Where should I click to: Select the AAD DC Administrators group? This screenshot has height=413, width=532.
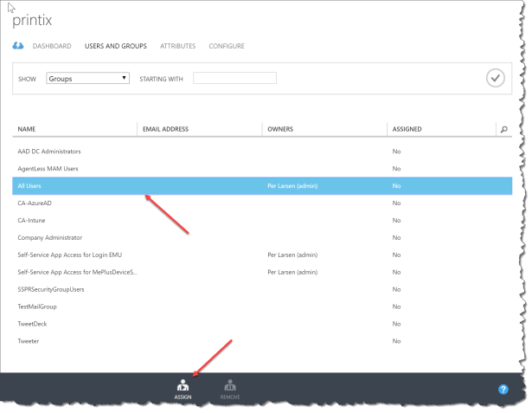[49, 152]
